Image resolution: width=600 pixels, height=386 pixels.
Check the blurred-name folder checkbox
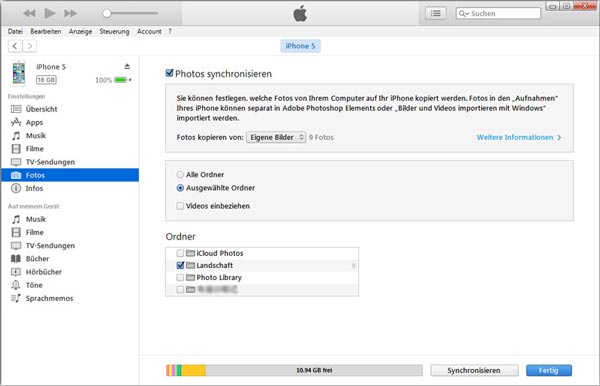point(180,290)
